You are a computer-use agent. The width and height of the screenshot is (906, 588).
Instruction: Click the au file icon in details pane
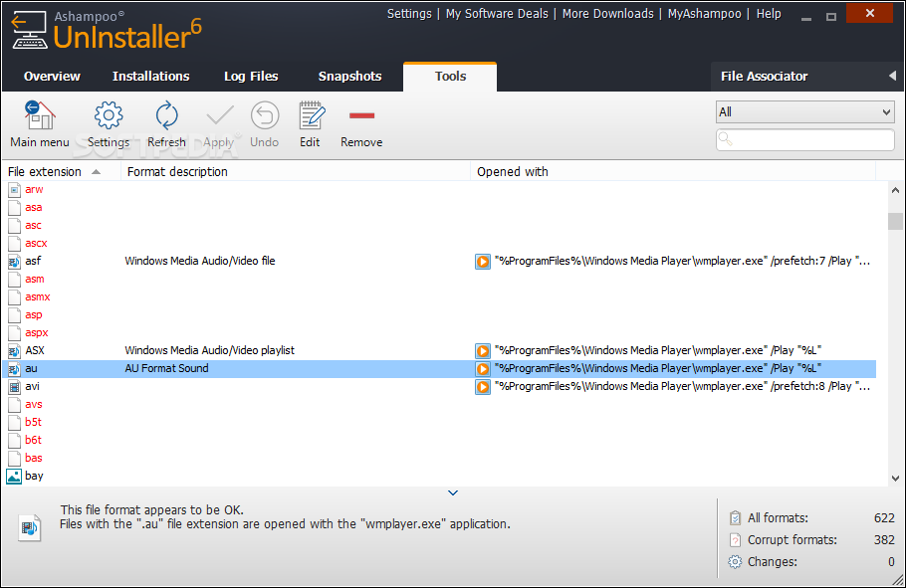coord(30,527)
